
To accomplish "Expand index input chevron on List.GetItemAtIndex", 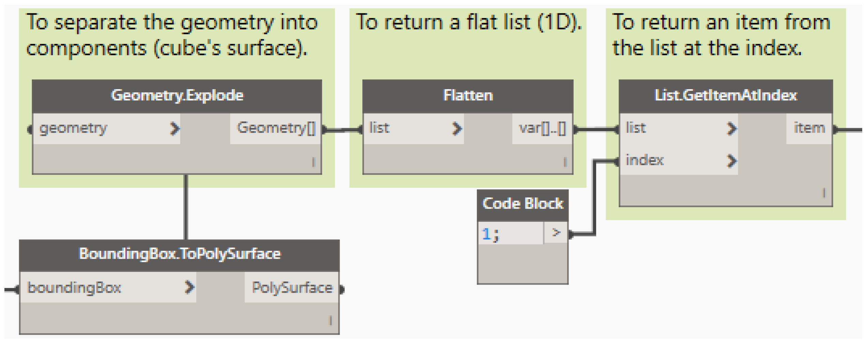I will click(731, 161).
